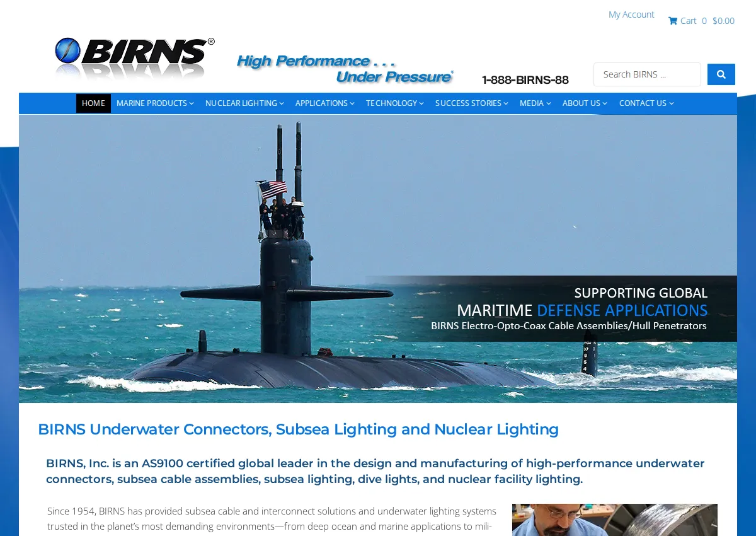Open the CONTACT US menu
Image resolution: width=756 pixels, height=536 pixels.
646,103
